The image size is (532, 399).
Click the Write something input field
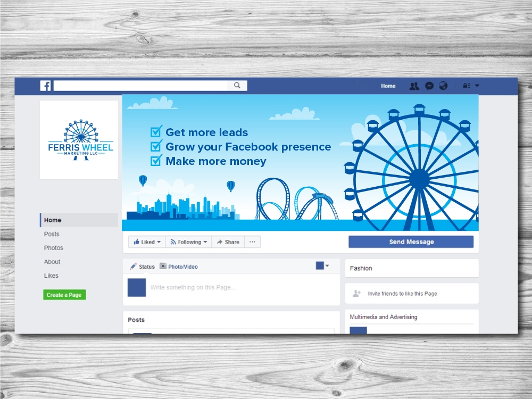click(x=213, y=287)
